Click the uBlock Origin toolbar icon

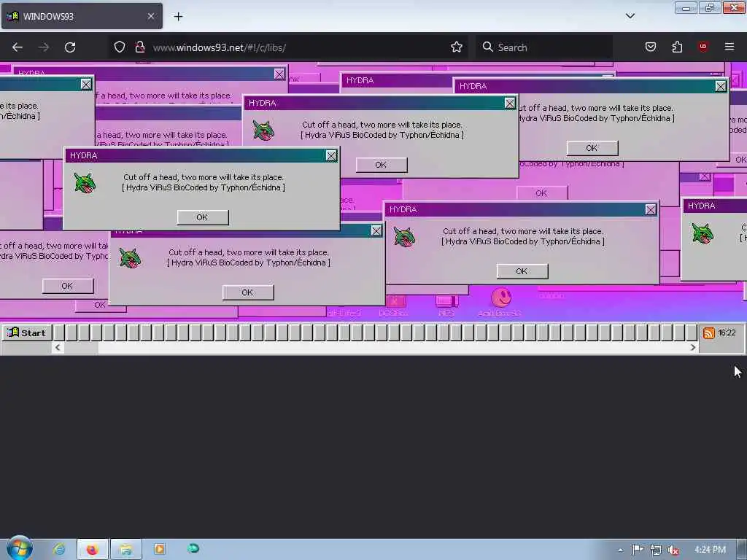point(703,46)
